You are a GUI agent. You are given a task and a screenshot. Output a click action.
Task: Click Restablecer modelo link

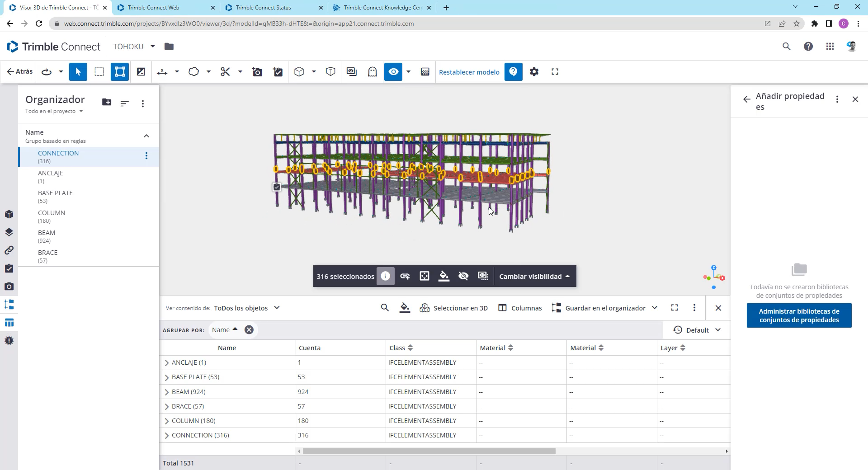click(469, 72)
